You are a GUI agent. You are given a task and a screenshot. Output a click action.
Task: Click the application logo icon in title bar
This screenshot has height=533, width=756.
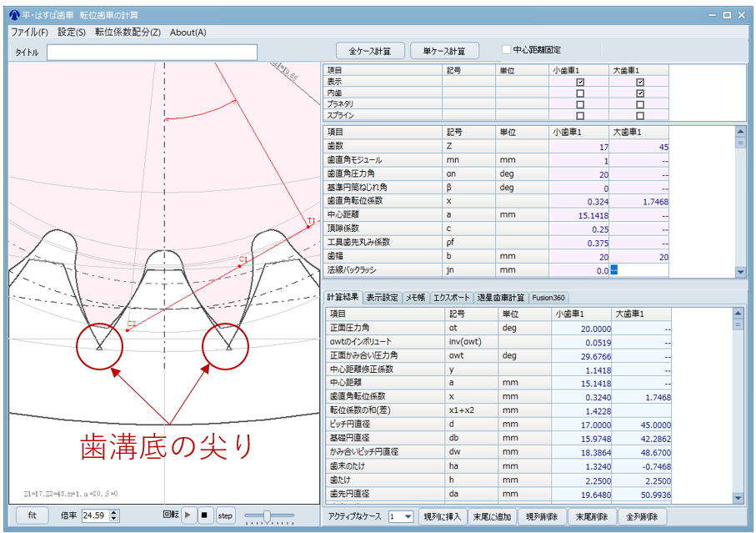point(14,16)
